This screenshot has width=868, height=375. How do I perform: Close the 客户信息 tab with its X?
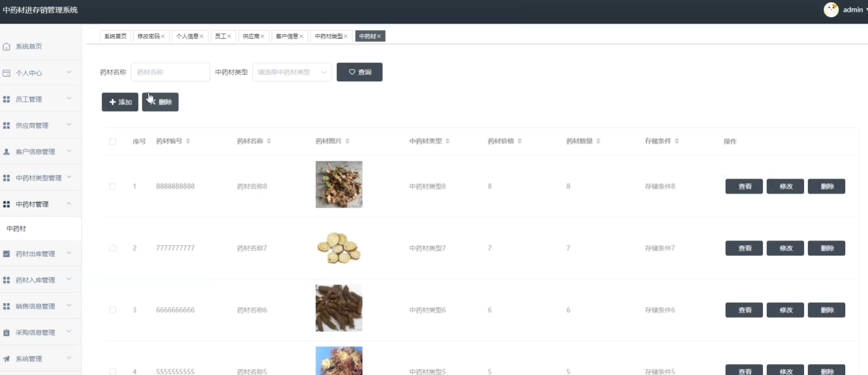point(301,37)
